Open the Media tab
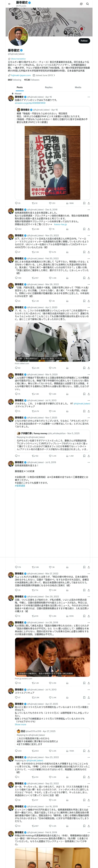The width and height of the screenshot is (98, 868). point(78,87)
